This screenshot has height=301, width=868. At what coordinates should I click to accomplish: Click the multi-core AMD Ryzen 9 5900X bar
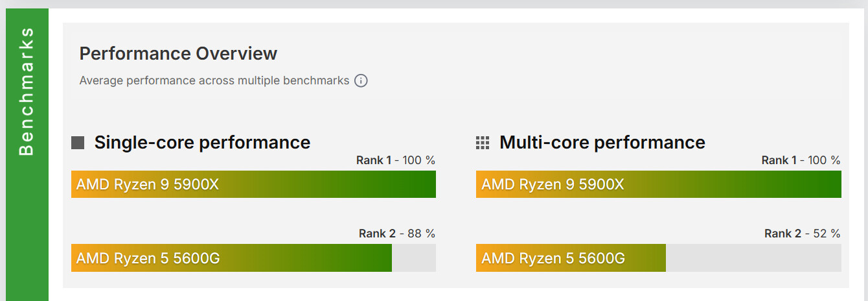point(658,184)
